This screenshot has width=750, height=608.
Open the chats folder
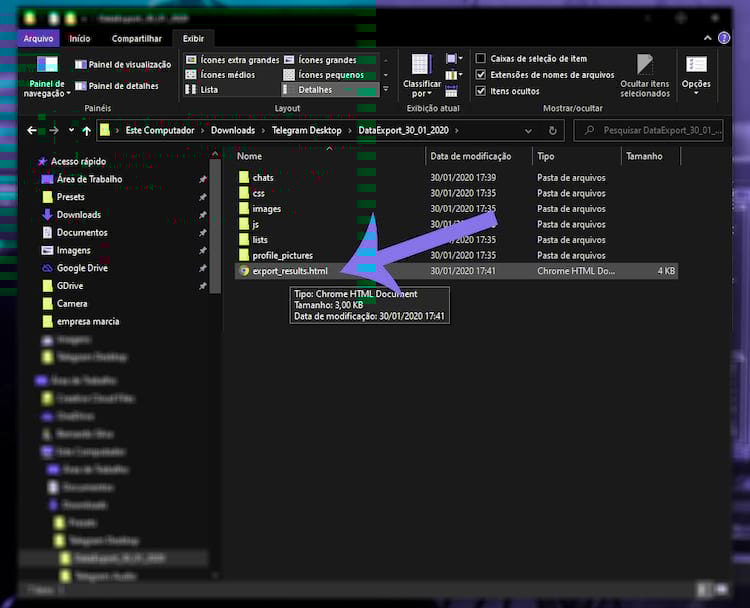click(263, 177)
